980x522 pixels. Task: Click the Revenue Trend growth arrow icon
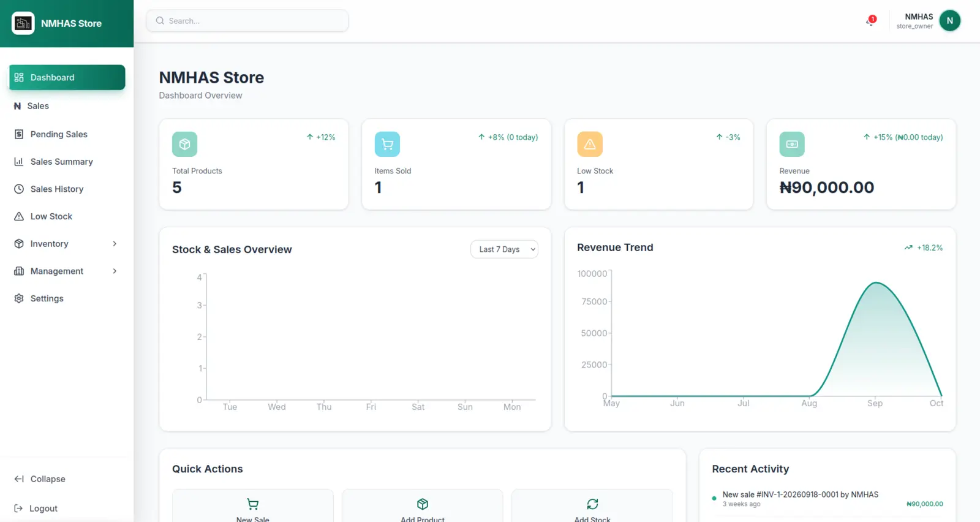pyautogui.click(x=908, y=248)
